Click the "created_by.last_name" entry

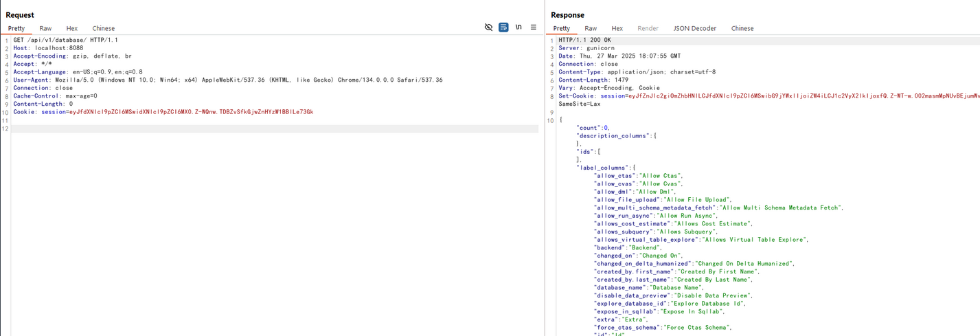pos(674,280)
